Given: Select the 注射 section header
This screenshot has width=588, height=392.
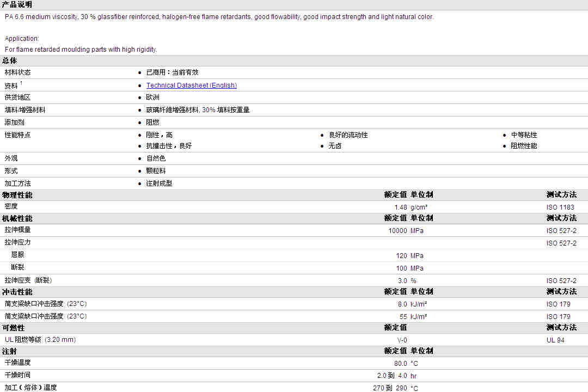Looking at the screenshot, I should (9, 352).
